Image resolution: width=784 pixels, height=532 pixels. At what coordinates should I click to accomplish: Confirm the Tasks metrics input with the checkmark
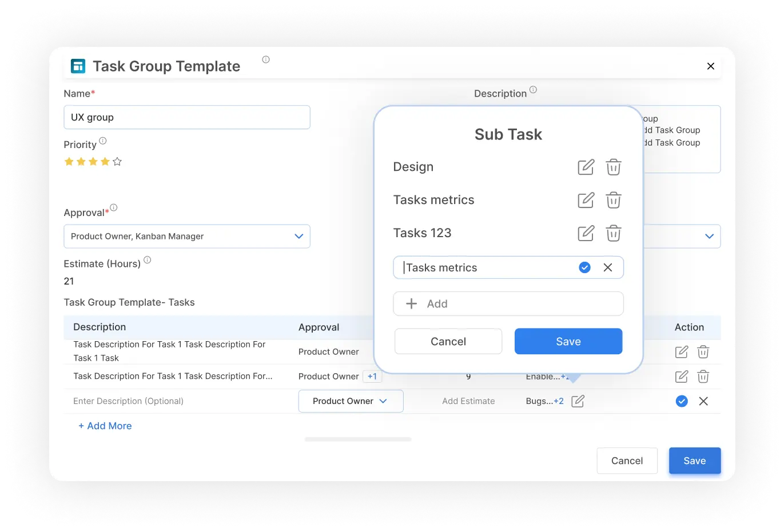coord(584,267)
